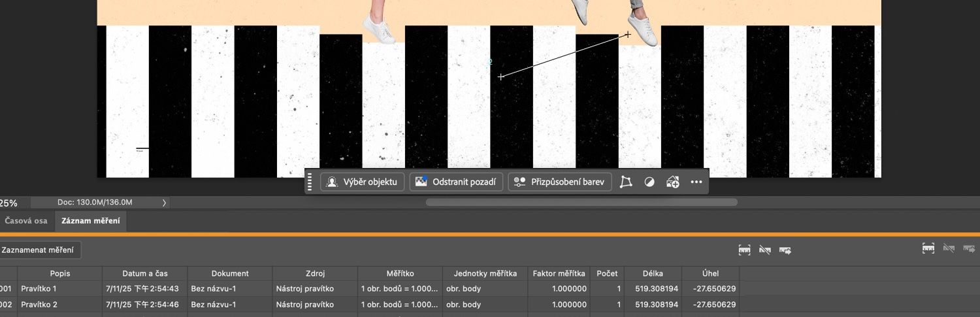
Task: Click the Jednotky měřítka column header
Action: [485, 273]
